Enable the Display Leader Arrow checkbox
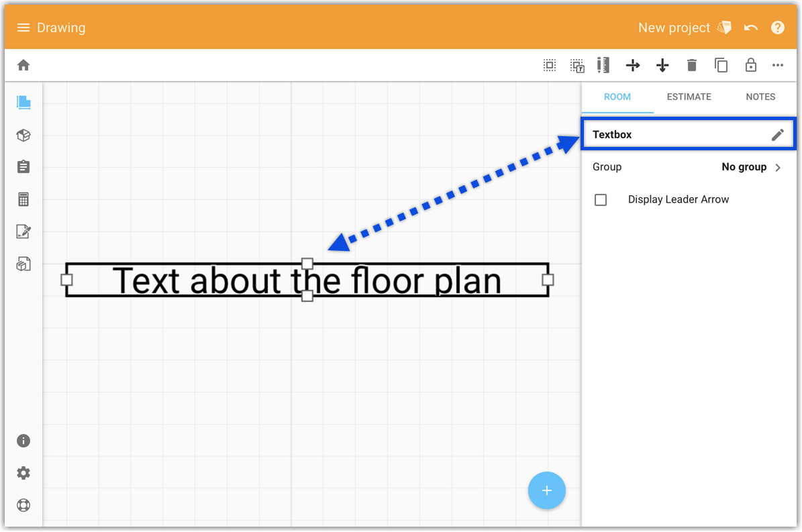The image size is (802, 532). (x=601, y=199)
